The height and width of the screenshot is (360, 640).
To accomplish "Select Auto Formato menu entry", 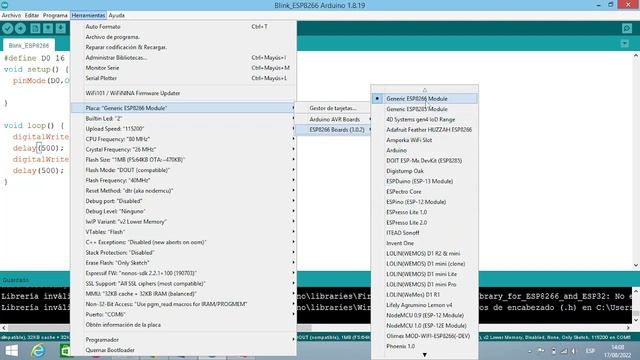I will (183, 27).
